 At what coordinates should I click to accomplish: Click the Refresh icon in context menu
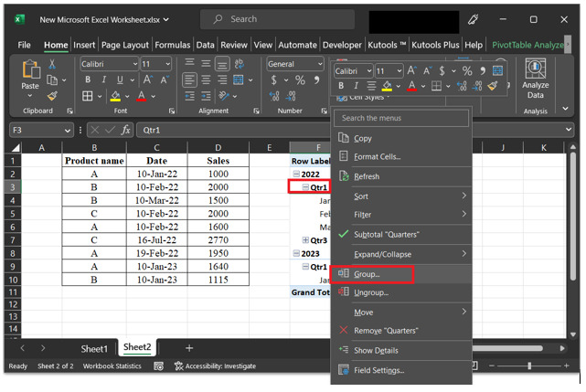(344, 176)
